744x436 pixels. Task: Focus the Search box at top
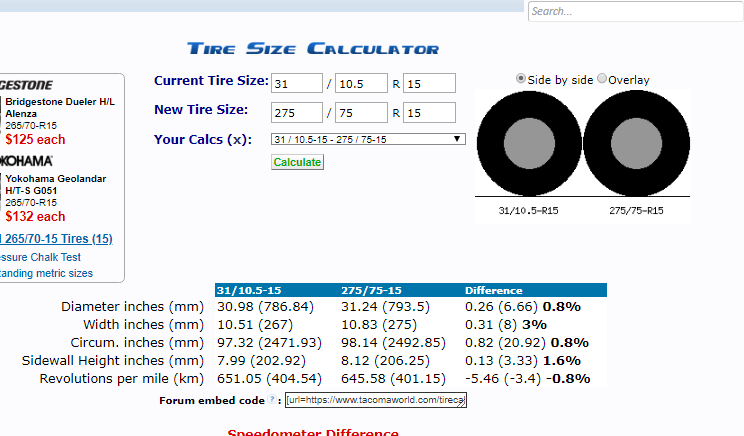coord(635,12)
